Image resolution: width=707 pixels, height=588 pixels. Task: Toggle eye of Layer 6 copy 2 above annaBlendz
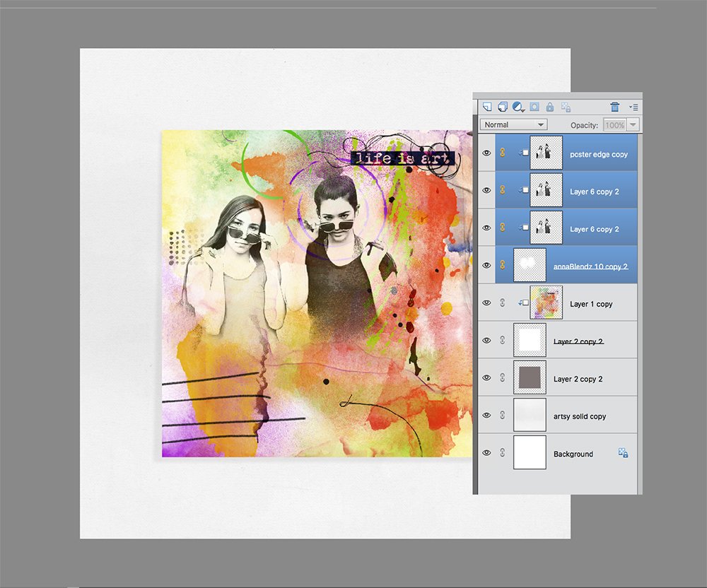pos(486,228)
